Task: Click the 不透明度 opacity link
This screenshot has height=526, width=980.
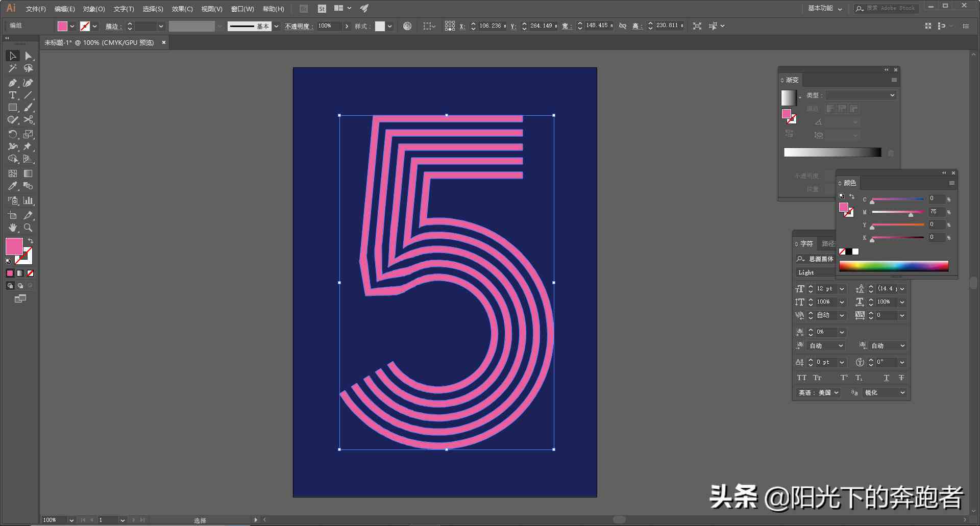Action: coord(298,26)
